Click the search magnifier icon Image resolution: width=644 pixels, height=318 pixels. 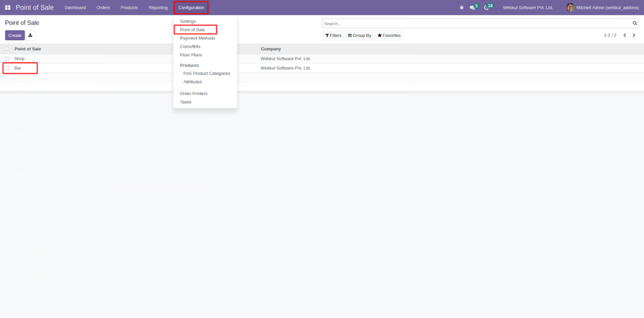click(634, 23)
